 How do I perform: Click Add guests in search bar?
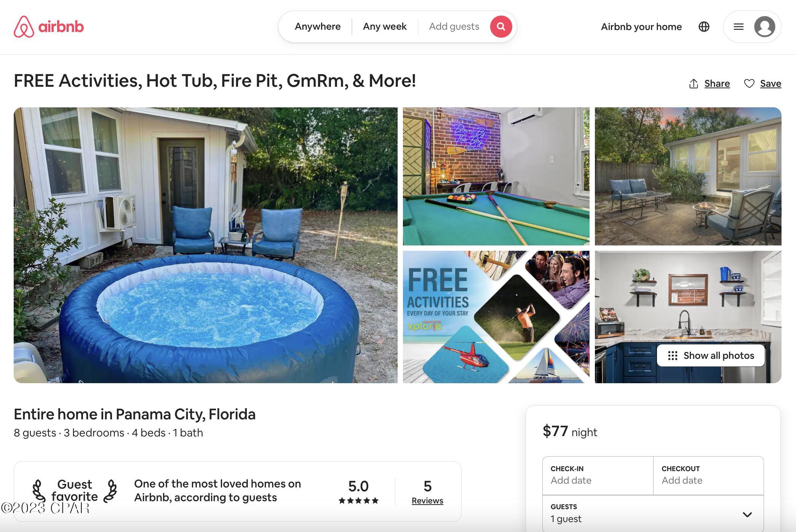click(x=454, y=27)
